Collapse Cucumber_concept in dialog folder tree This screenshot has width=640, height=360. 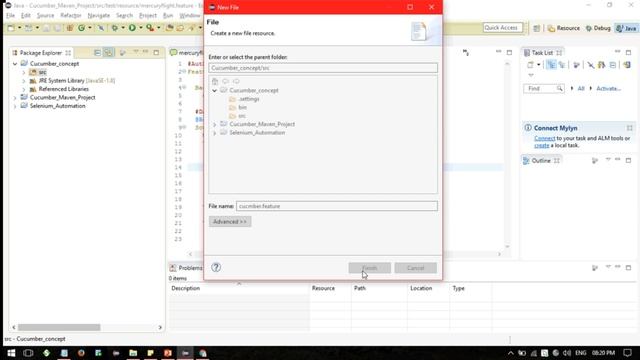pyautogui.click(x=215, y=91)
